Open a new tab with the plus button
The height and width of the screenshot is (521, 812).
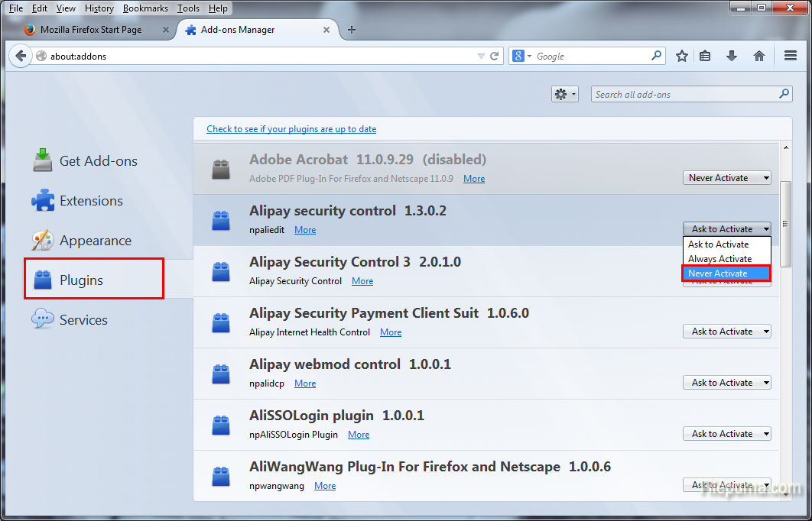(352, 30)
